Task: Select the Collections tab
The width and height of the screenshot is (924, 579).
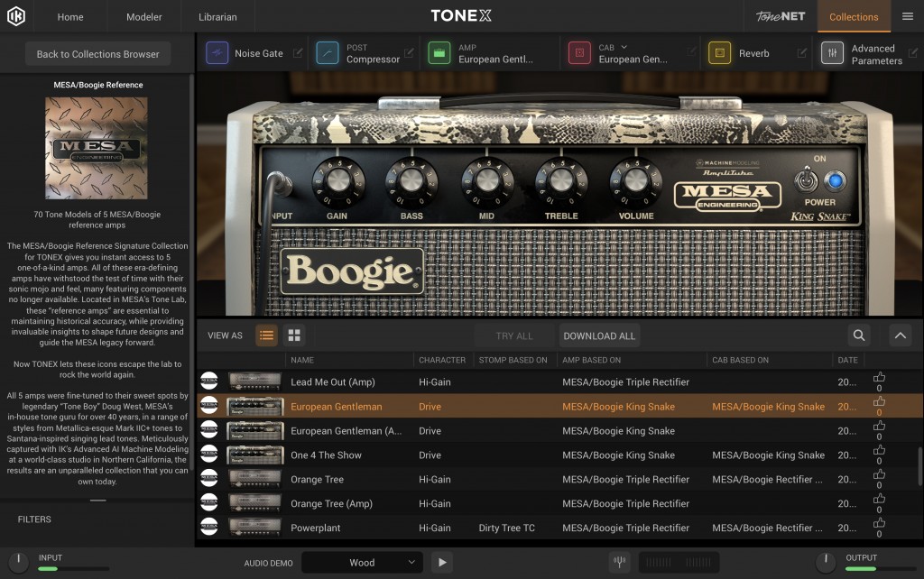Action: 854,16
